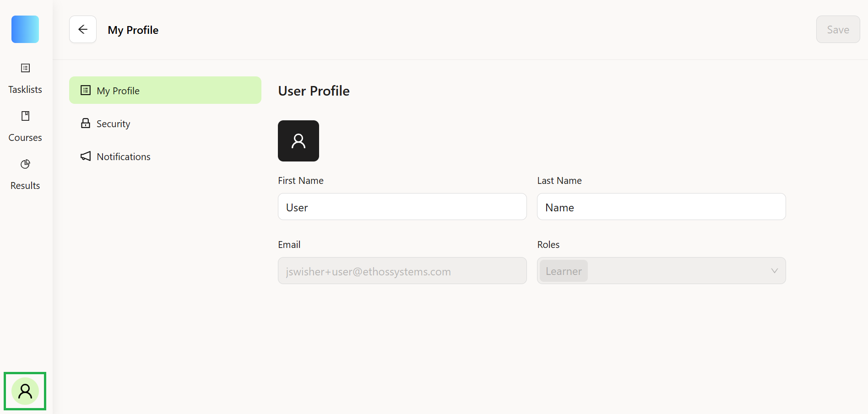Open Courses from the sidebar
This screenshot has width=868, height=414.
(x=25, y=127)
